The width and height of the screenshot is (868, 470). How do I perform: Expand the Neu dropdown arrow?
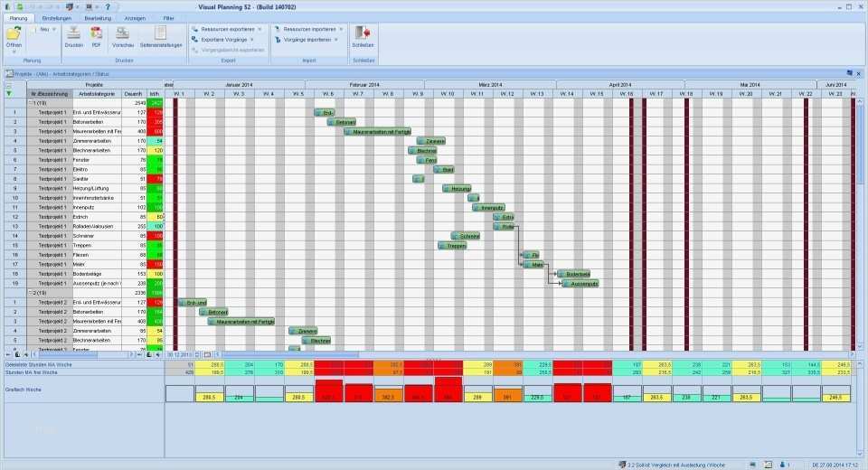coord(54,29)
